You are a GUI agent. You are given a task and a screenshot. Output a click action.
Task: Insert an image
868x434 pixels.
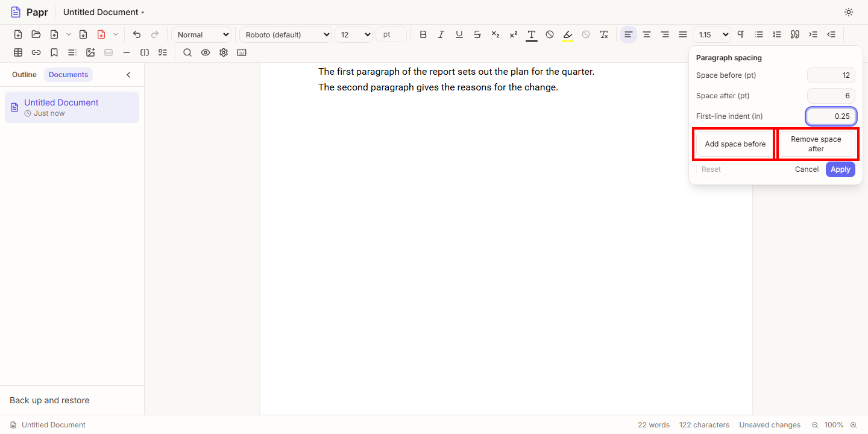90,52
